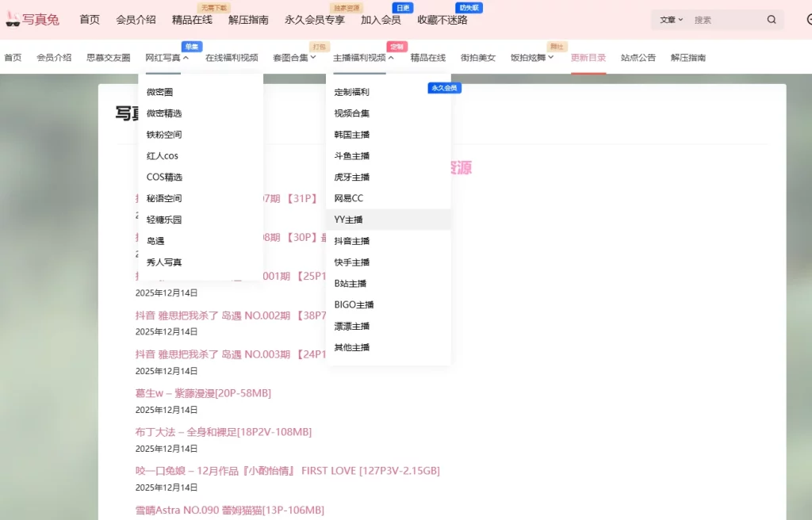Screen dimensions: 812x520
Task: Choose 秀人写真 in the 网红写真 submenu
Action: click(164, 262)
